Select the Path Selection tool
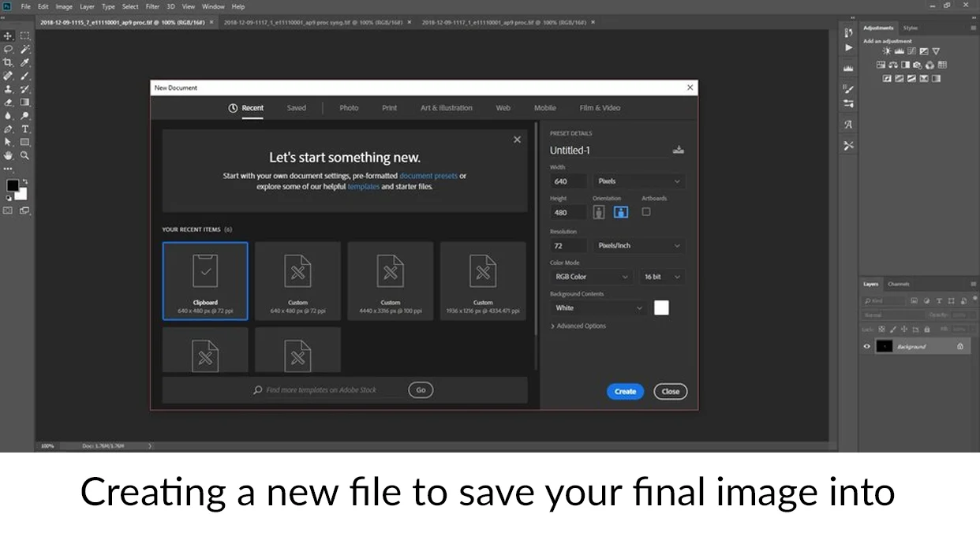 8,142
